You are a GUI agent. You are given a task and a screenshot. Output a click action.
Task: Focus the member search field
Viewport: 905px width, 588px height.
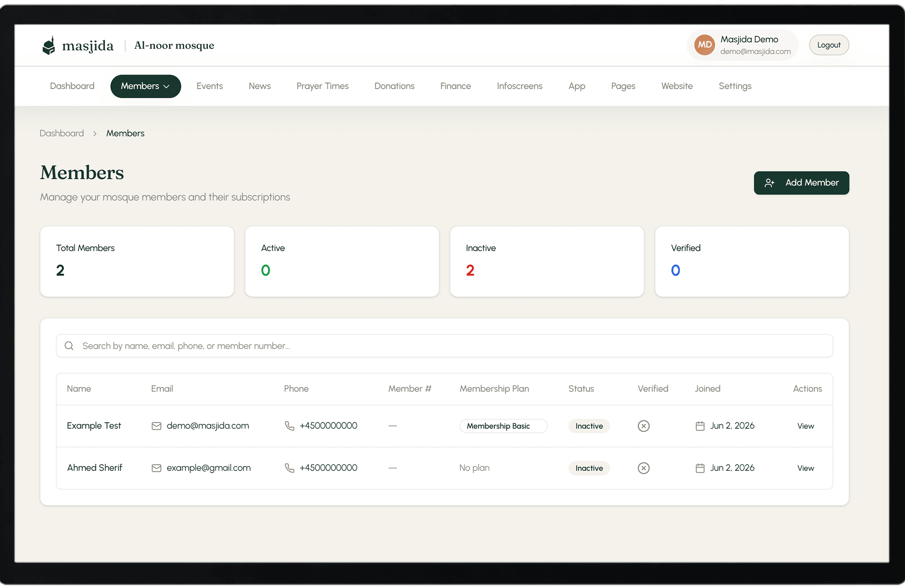coord(444,346)
